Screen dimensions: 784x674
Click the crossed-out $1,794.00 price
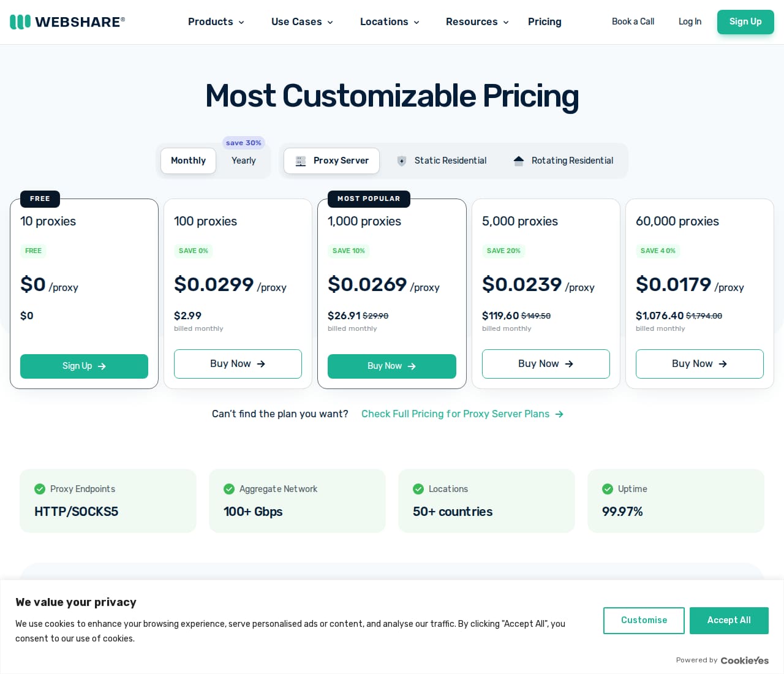(x=704, y=316)
